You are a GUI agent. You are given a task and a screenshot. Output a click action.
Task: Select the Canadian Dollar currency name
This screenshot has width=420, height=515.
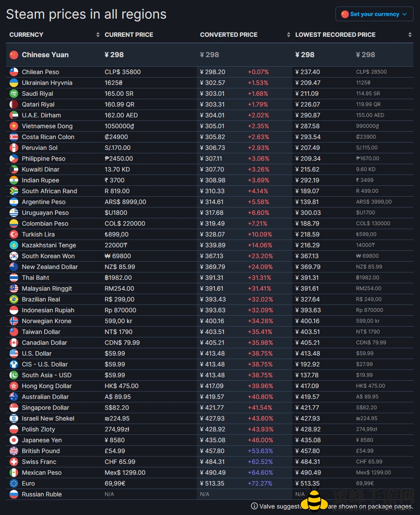pos(44,343)
